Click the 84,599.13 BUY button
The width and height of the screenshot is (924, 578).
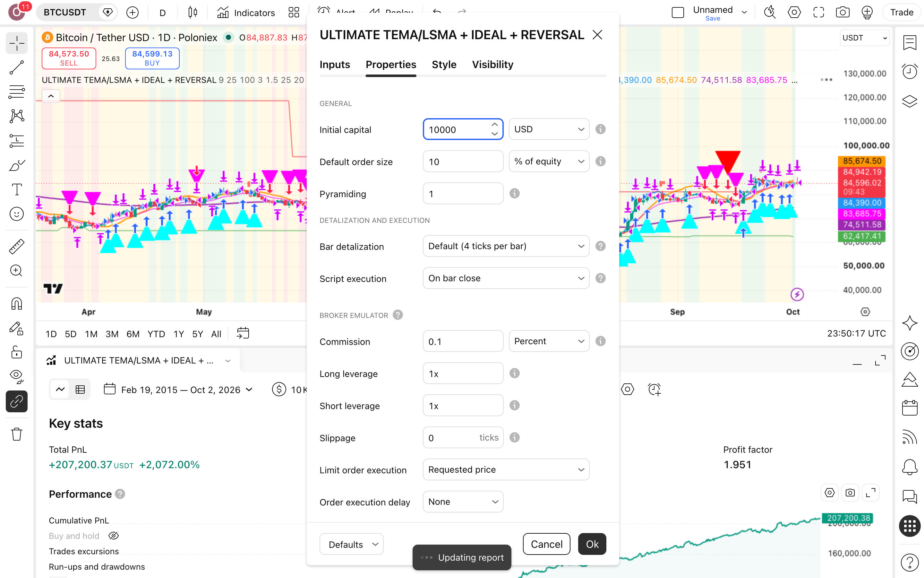(152, 58)
